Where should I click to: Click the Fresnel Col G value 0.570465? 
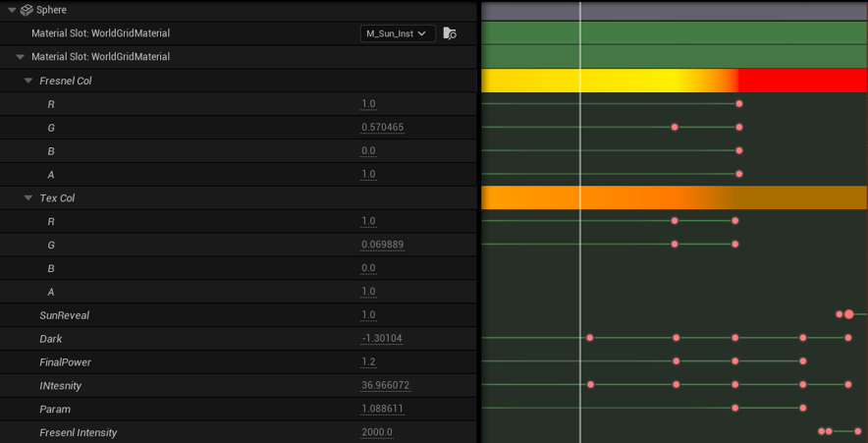[x=382, y=128]
